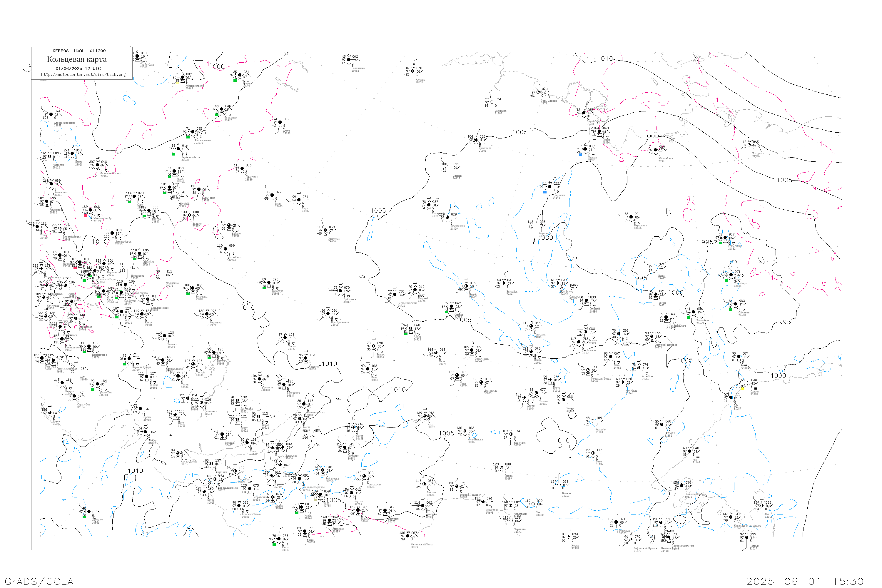This screenshot has height=588, width=882.
Task: Click the Туруханск station circle marker
Action: [x=222, y=109]
